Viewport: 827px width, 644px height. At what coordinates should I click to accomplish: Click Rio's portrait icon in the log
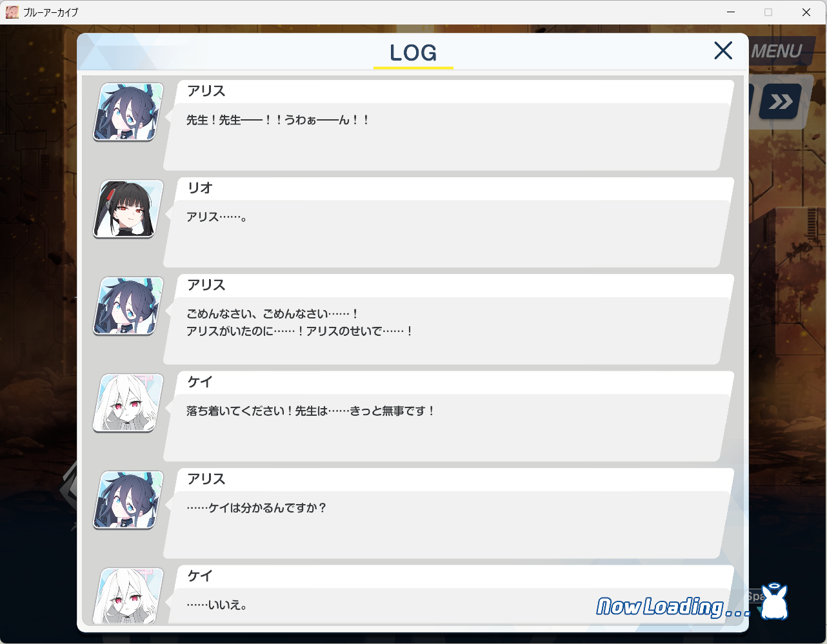tap(128, 209)
